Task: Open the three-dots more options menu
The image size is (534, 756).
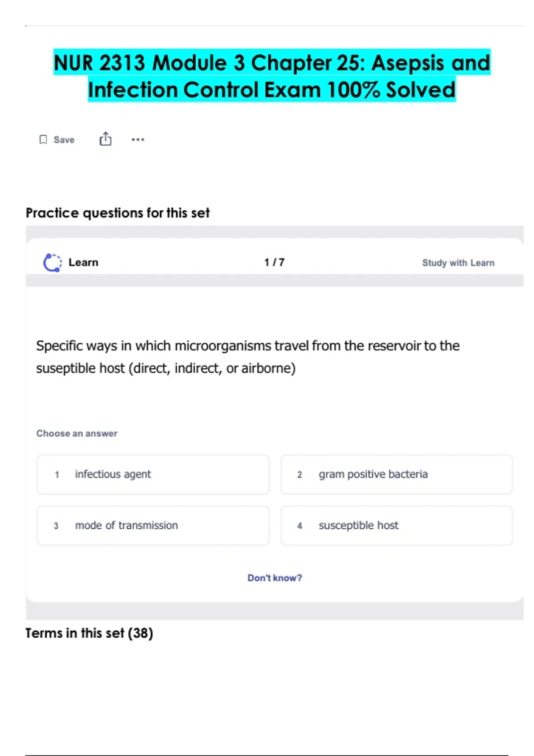Action: (138, 140)
